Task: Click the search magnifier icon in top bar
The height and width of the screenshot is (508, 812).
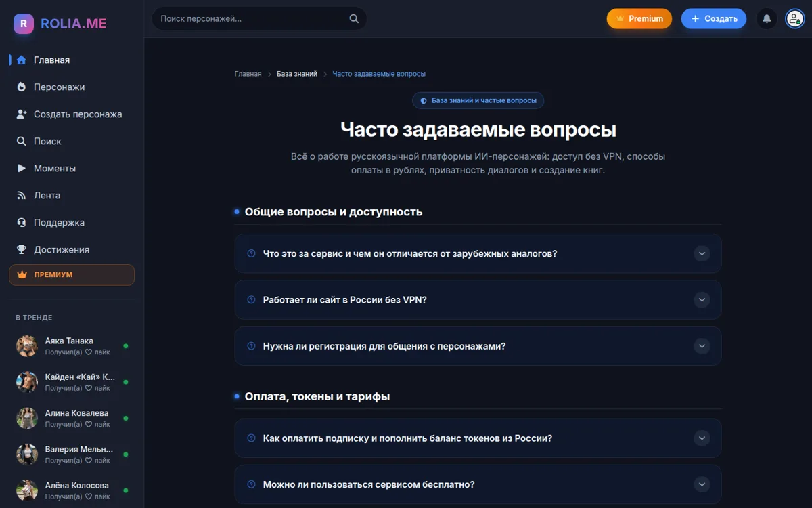Action: coord(354,19)
